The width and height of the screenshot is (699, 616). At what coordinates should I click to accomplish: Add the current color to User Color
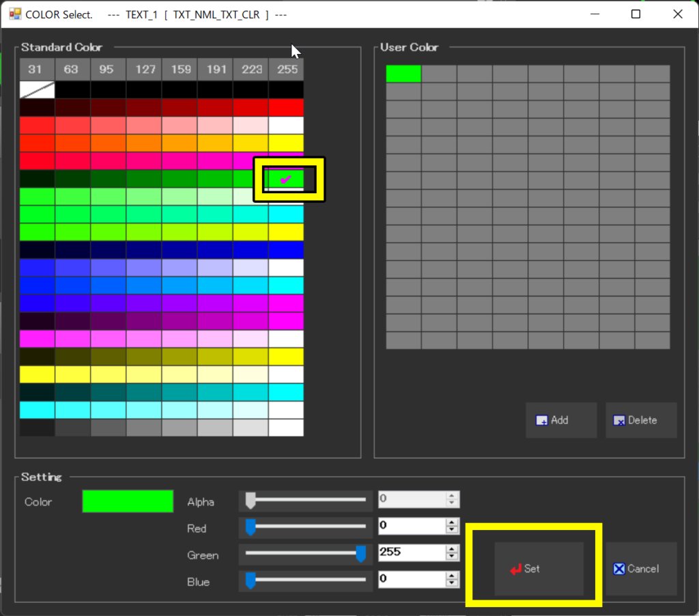point(560,420)
